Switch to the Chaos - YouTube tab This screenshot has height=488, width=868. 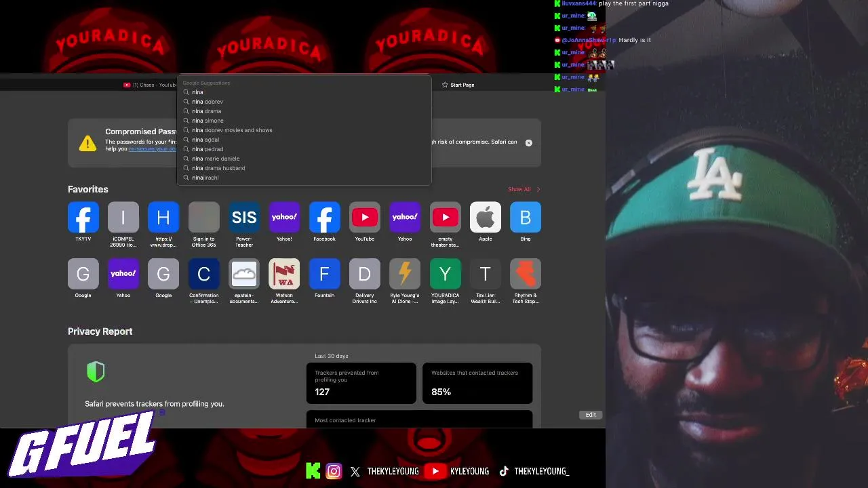click(x=149, y=85)
